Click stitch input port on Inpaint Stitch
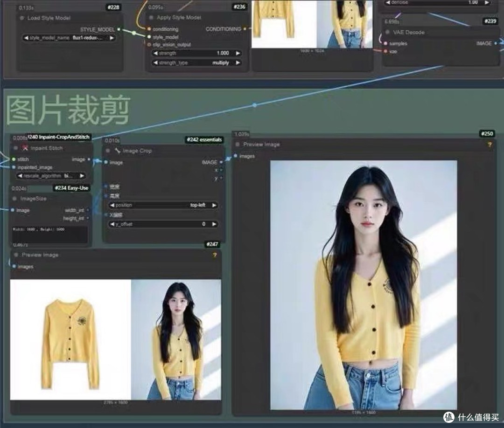Viewport: 504px width, 428px height. pyautogui.click(x=14, y=159)
